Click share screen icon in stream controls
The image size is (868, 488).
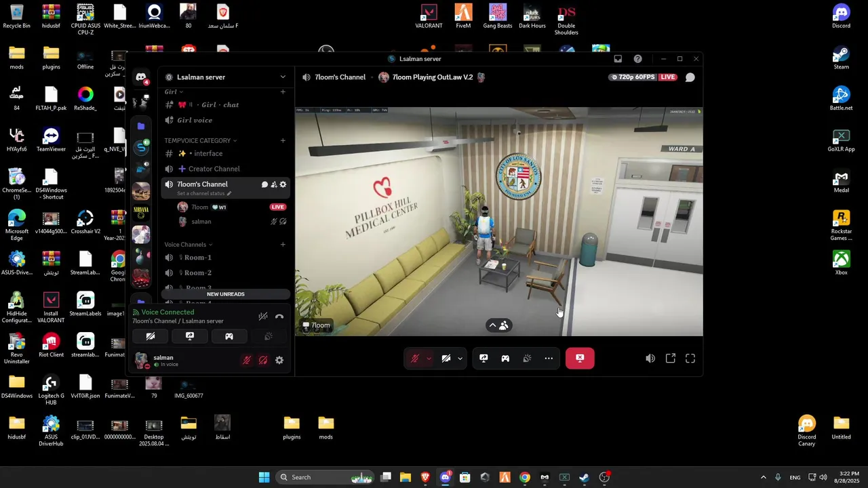click(484, 359)
